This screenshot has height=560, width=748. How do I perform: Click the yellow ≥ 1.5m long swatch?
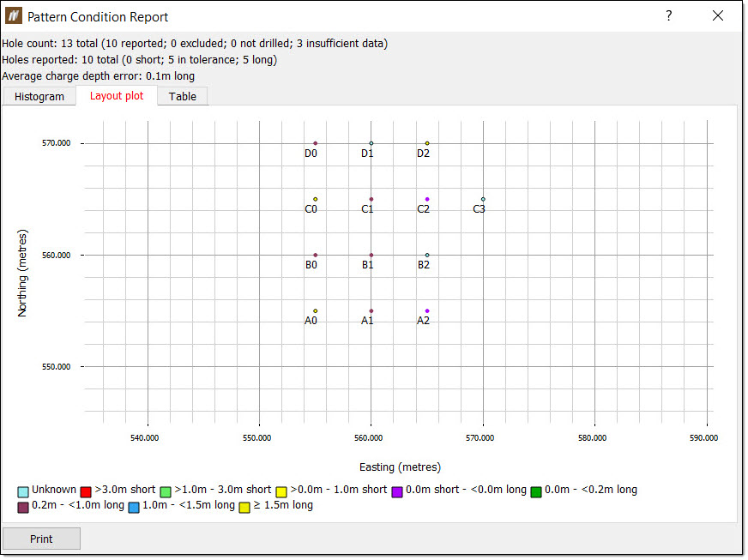click(244, 507)
